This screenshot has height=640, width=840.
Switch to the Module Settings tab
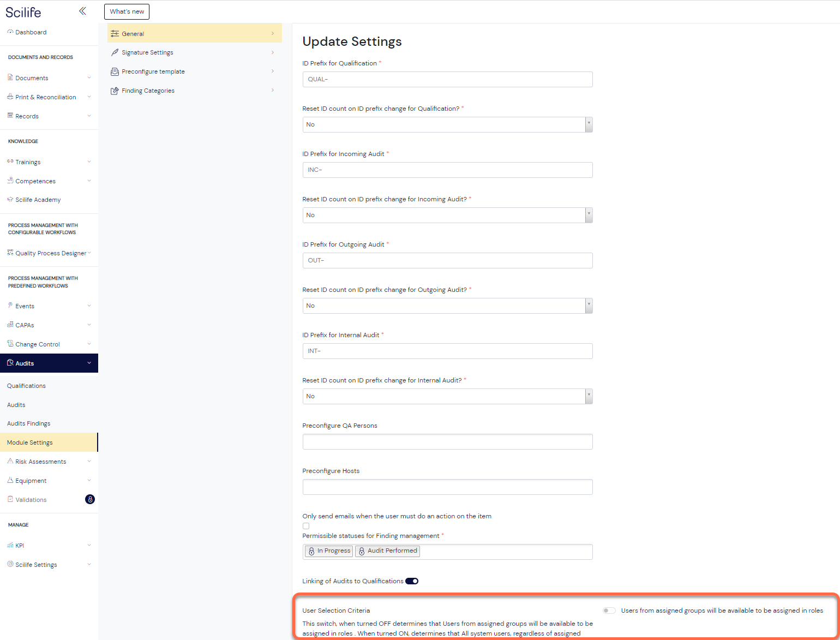(x=30, y=442)
